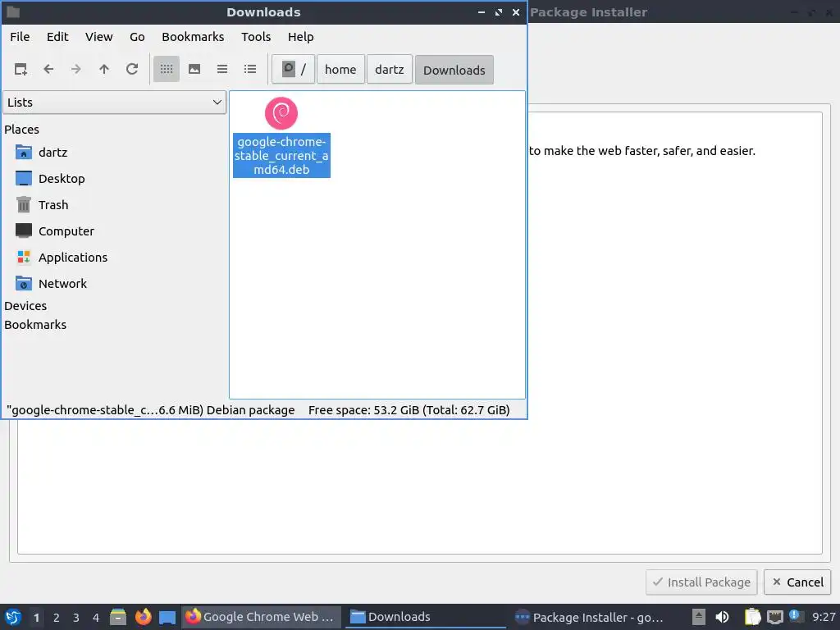Switch to Google Chrome Web taskbar window

261,617
